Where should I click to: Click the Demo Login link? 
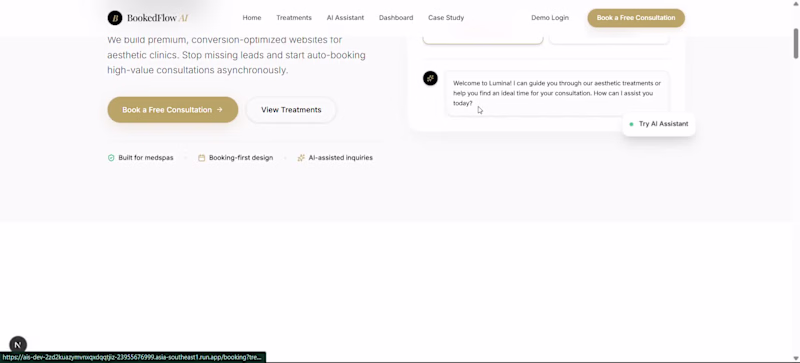(549, 18)
